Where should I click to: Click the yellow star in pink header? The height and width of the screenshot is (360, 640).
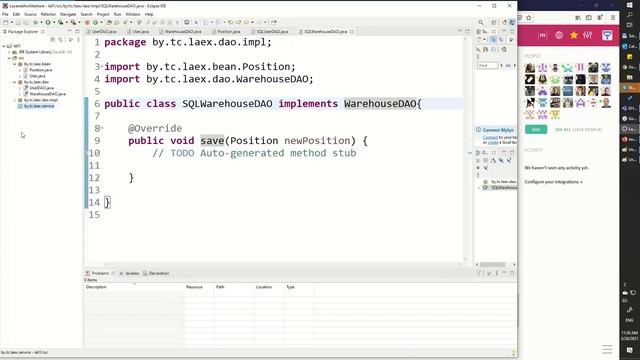(x=573, y=36)
